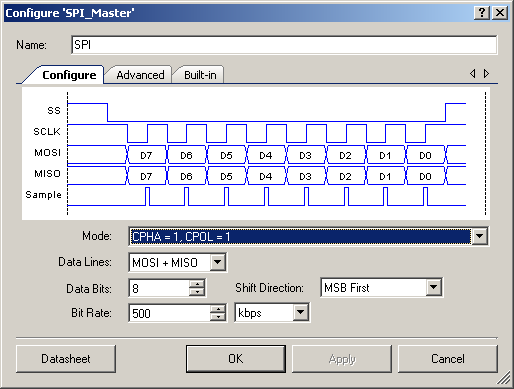Screen dimensions: 514x389
Task: Click the MOSI waveform label
Action: [x=48, y=153]
